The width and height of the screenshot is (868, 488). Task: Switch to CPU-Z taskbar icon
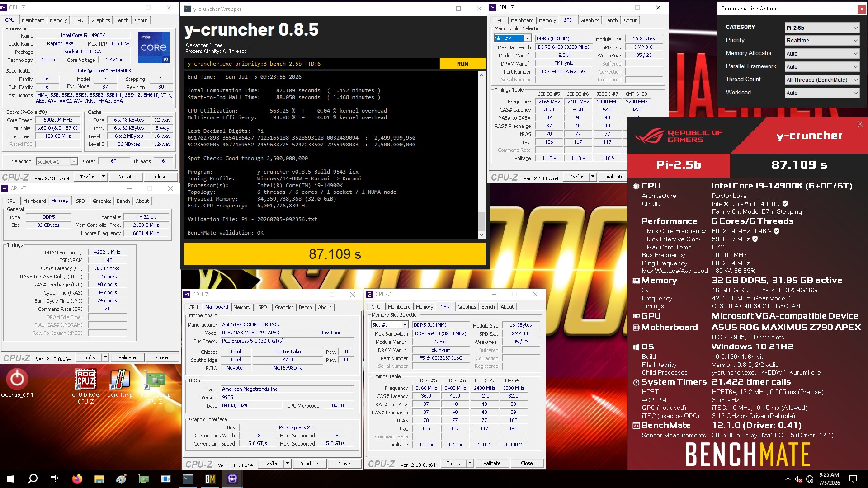(x=232, y=479)
